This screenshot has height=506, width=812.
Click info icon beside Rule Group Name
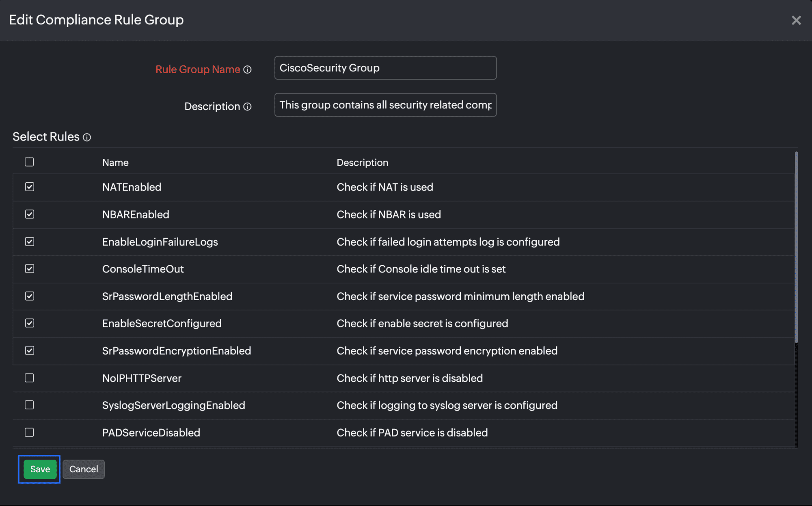(247, 70)
